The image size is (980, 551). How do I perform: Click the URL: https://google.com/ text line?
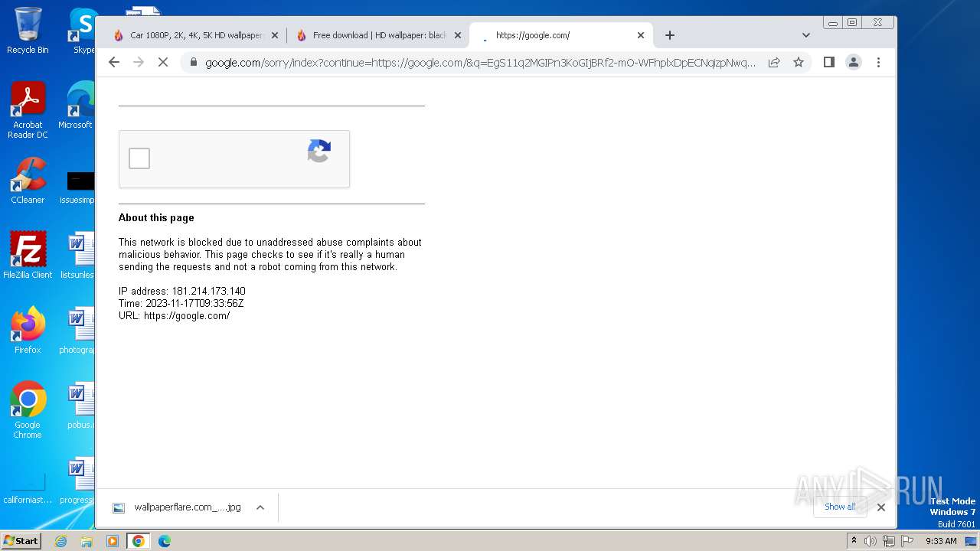175,316
